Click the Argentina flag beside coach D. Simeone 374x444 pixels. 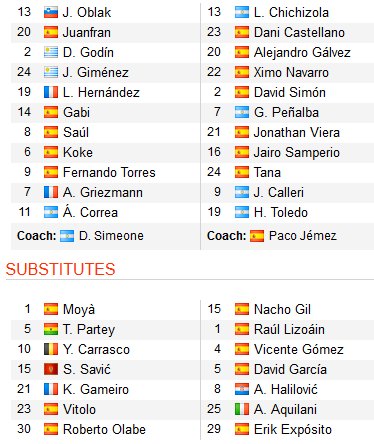(67, 236)
